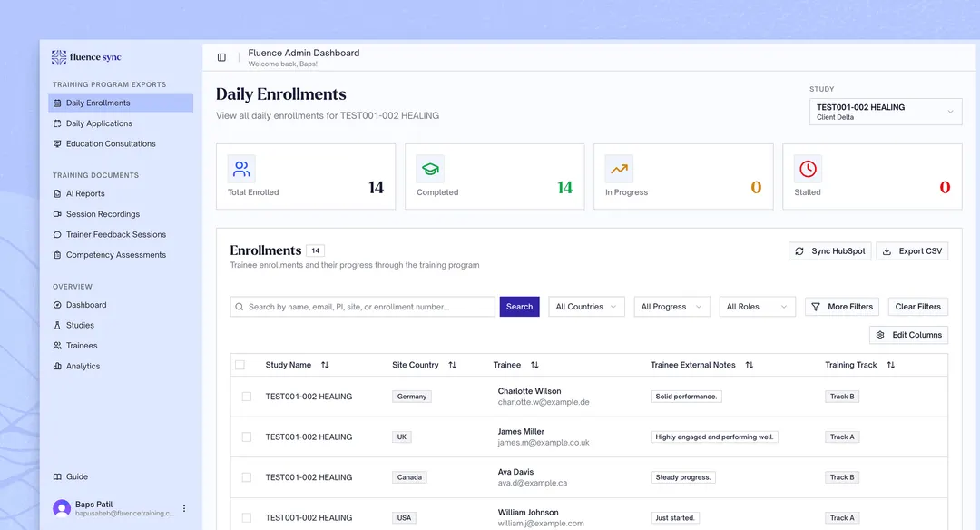Viewport: 980px width, 530px height.
Task: Click Track A tag for James Miller
Action: click(842, 437)
